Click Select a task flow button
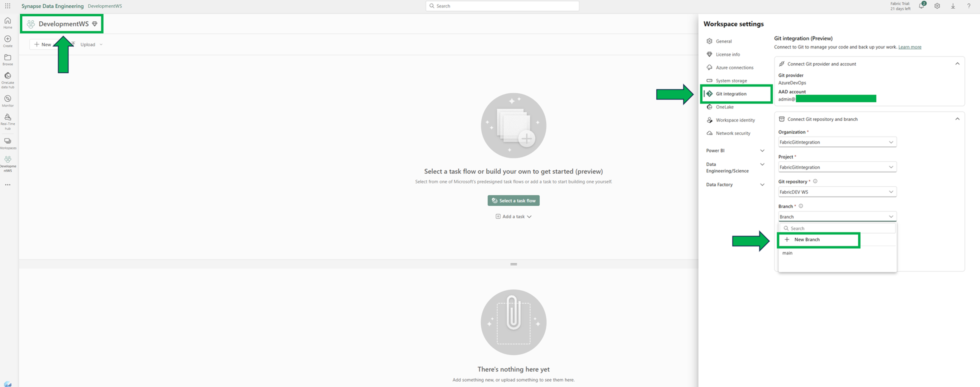This screenshot has height=387, width=980. coord(514,201)
